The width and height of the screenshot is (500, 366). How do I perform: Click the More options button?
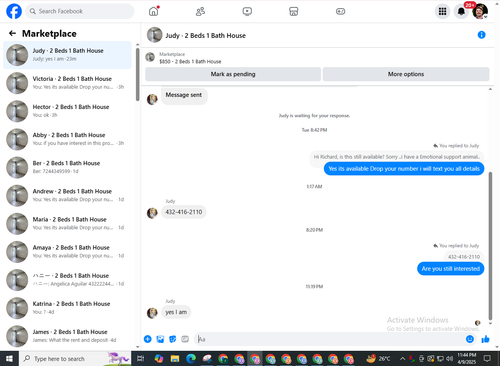pyautogui.click(x=406, y=74)
